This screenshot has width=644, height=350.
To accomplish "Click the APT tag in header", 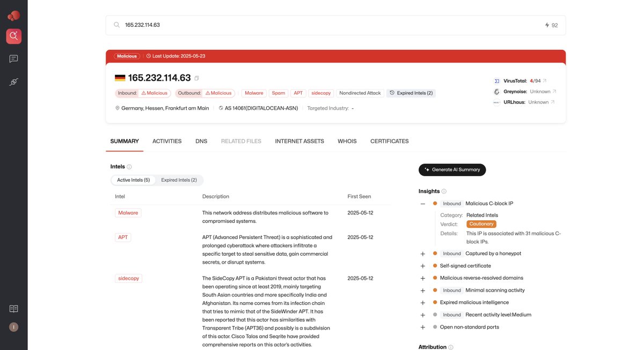I will [x=298, y=93].
